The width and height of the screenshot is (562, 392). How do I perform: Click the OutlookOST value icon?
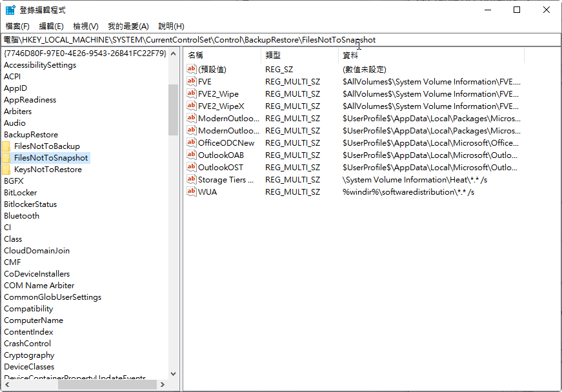tap(192, 167)
